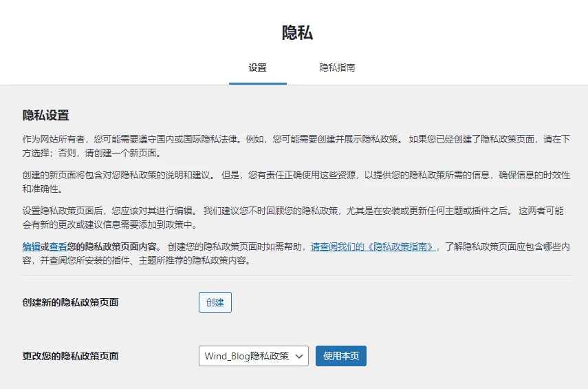
Task: Click the 创建新的隐私政策页面 label
Action: pos(70,302)
